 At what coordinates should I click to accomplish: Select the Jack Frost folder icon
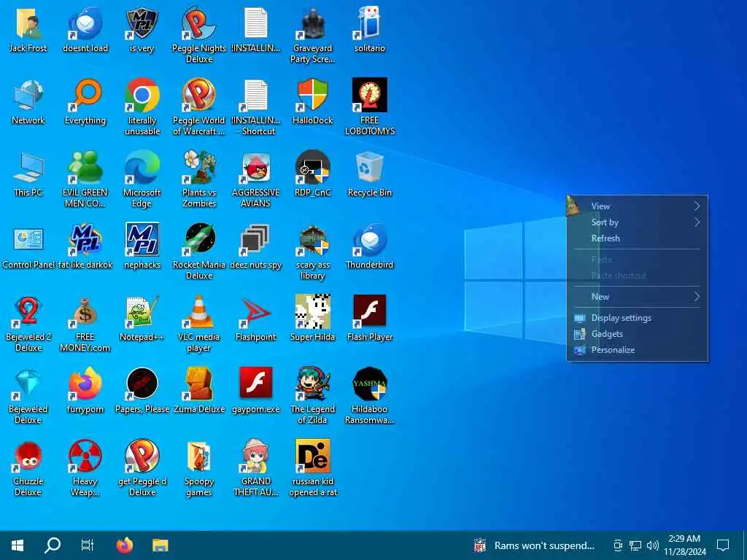coord(28,23)
